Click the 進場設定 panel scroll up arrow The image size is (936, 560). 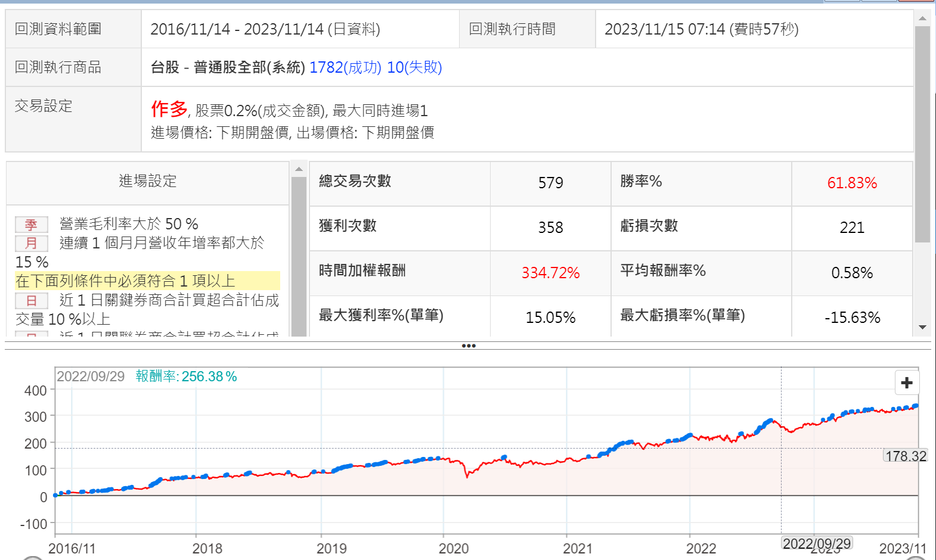pyautogui.click(x=299, y=170)
